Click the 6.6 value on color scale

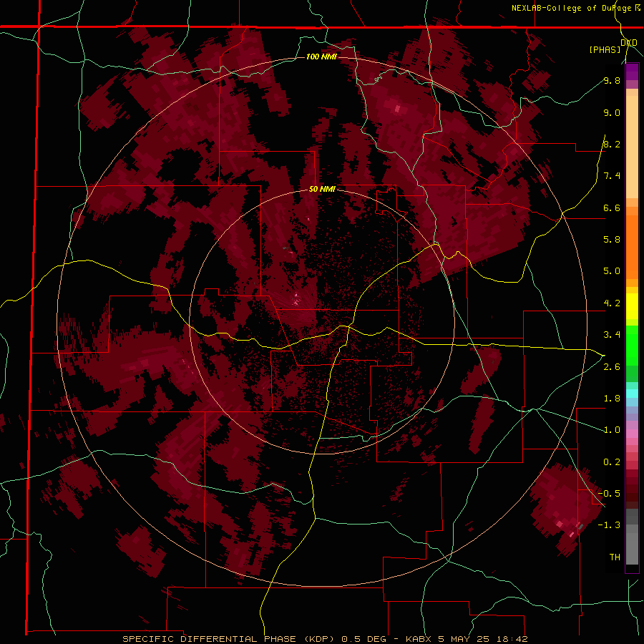[x=612, y=208]
